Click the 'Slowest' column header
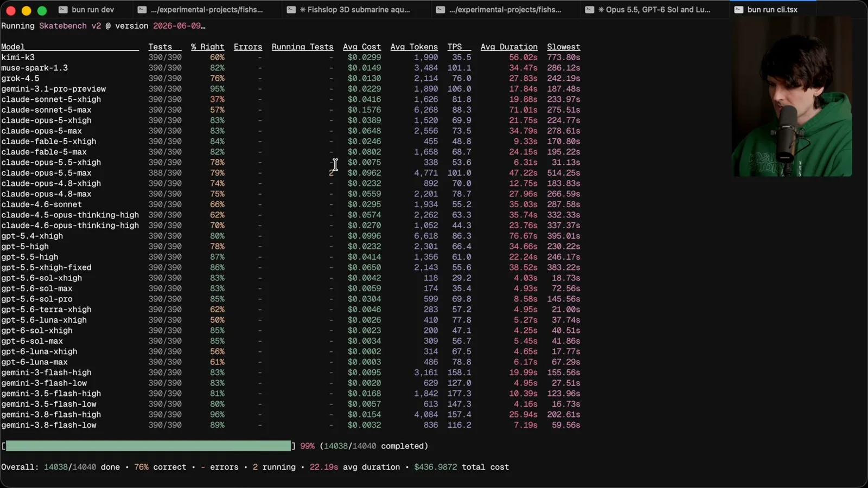This screenshot has width=868, height=488. tap(564, 47)
